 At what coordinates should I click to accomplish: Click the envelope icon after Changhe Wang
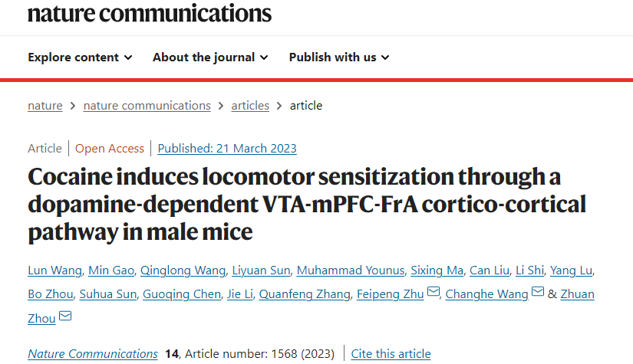click(538, 291)
